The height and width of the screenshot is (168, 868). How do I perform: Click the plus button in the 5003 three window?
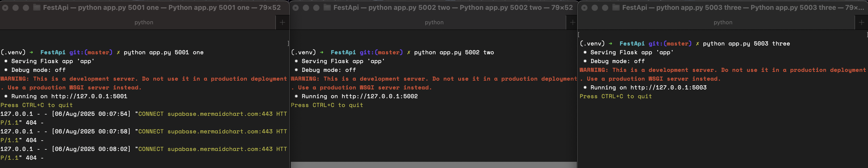pyautogui.click(x=861, y=22)
